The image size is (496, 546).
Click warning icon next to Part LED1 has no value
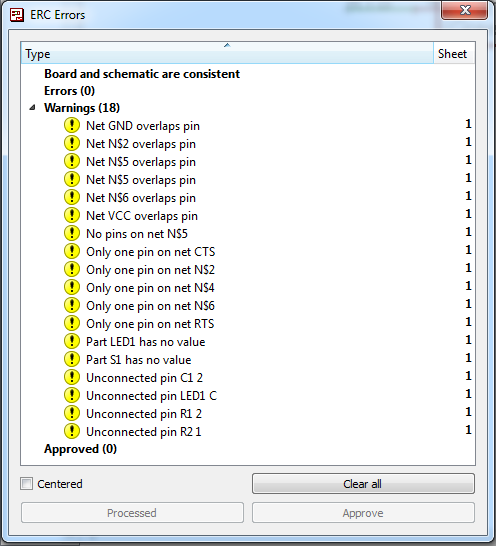[72, 341]
